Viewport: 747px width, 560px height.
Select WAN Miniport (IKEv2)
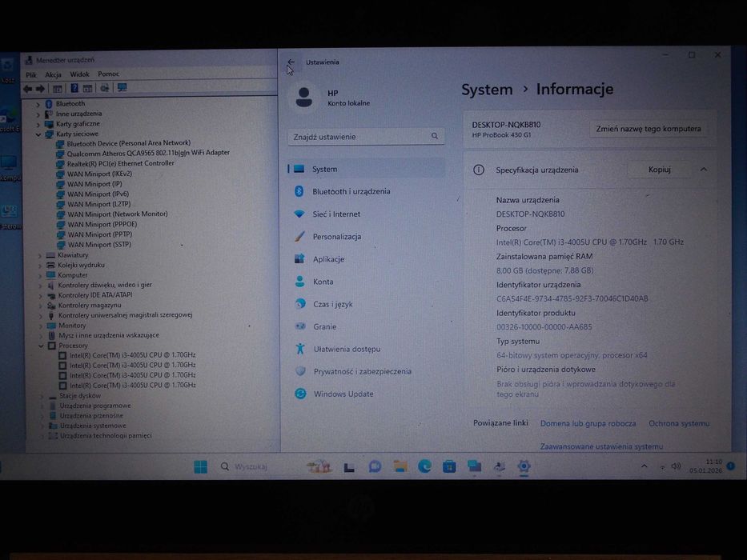(x=99, y=174)
